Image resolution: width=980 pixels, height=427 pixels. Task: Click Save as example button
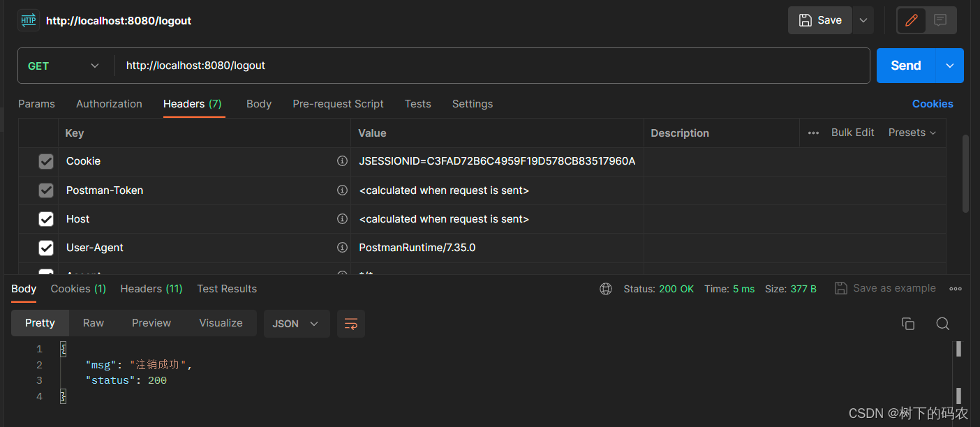coord(885,288)
